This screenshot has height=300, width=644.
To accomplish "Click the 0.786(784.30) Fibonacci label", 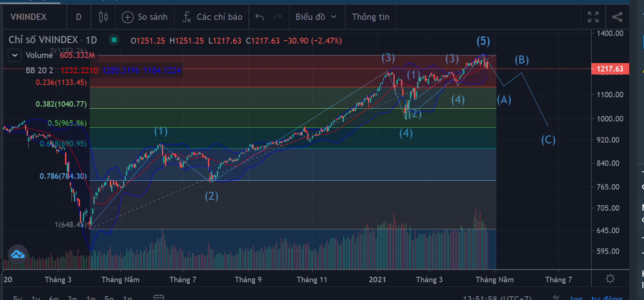I will 63,176.
